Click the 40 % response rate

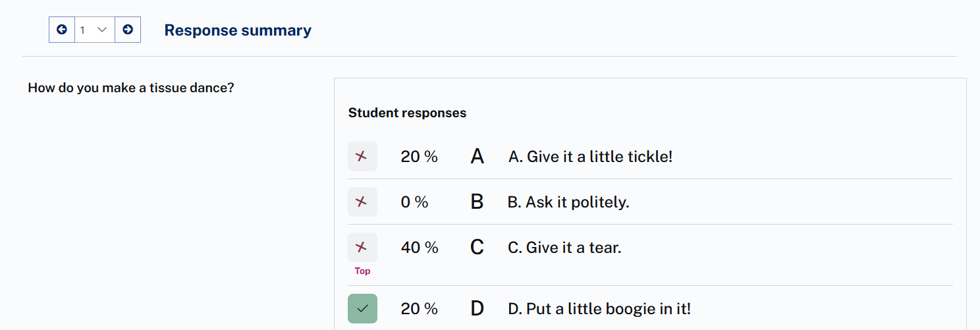pyautogui.click(x=420, y=248)
